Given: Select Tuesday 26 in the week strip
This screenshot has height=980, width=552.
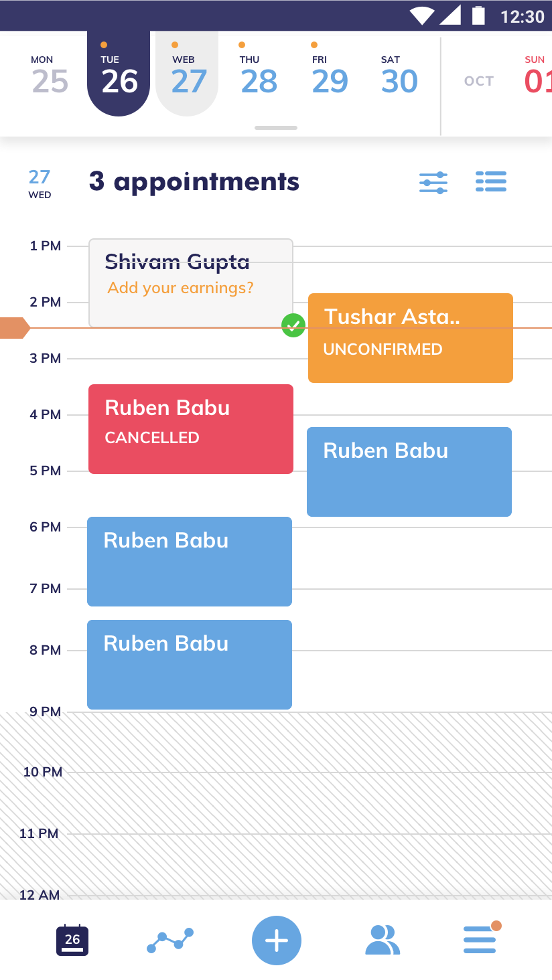Looking at the screenshot, I should pyautogui.click(x=119, y=75).
